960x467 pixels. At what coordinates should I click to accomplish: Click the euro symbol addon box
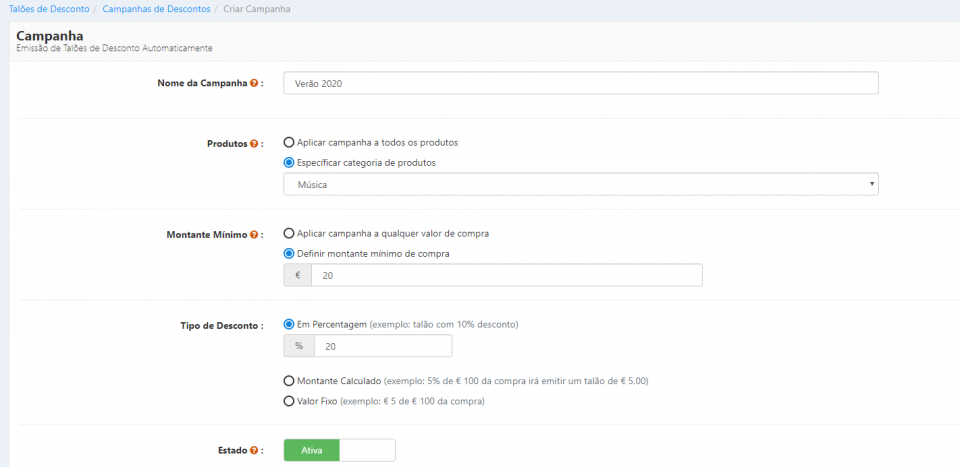point(298,275)
